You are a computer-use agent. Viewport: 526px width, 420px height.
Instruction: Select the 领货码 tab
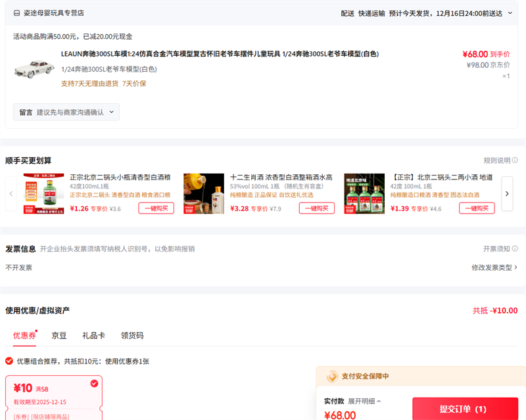[132, 335]
